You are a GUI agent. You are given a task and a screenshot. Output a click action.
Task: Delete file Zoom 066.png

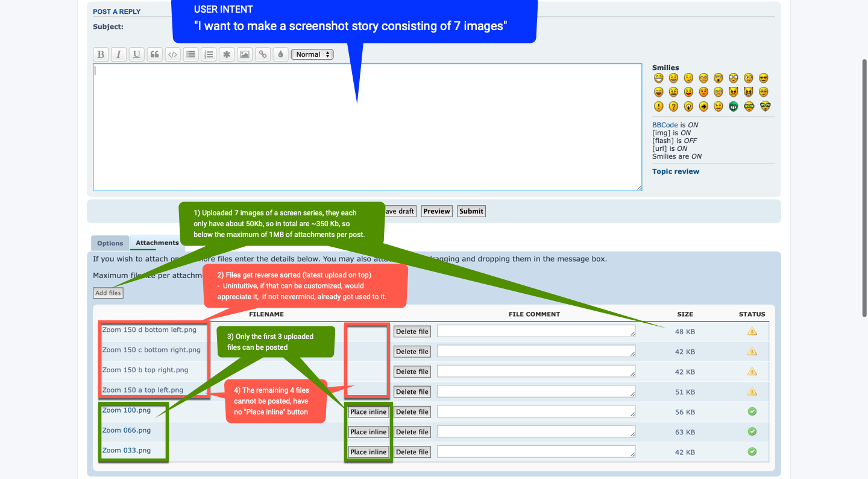(x=412, y=432)
